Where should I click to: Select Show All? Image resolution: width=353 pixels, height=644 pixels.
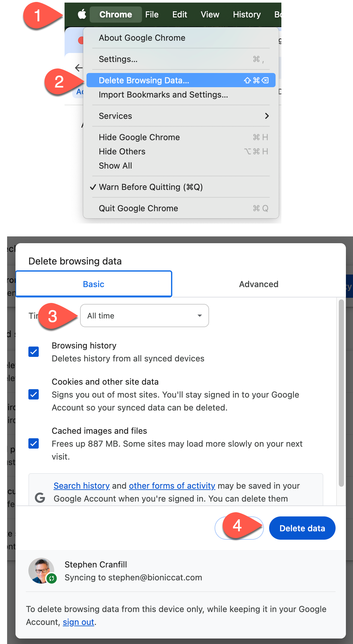pos(181,166)
